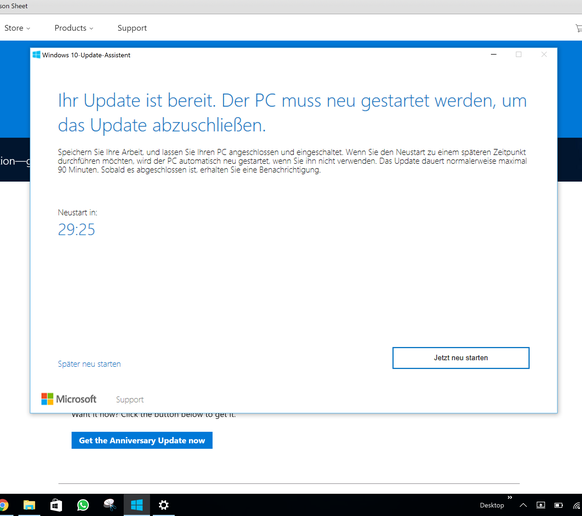Click Jetzt neu starten button
This screenshot has height=516, width=582.
[x=461, y=358]
